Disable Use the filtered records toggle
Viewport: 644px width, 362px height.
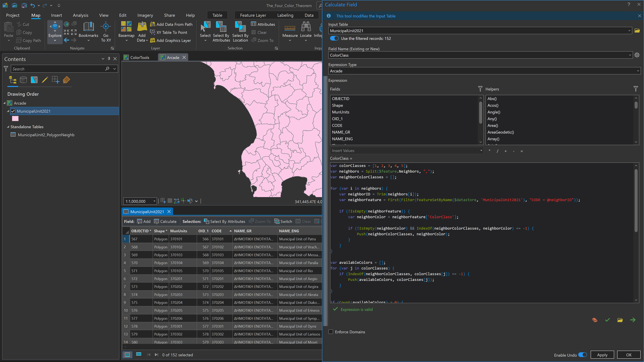[334, 38]
